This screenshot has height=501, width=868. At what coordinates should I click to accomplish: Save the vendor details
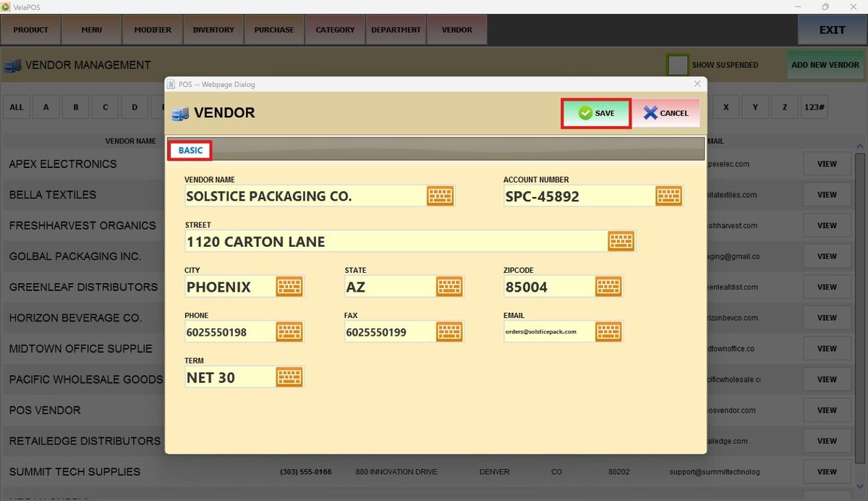point(596,114)
